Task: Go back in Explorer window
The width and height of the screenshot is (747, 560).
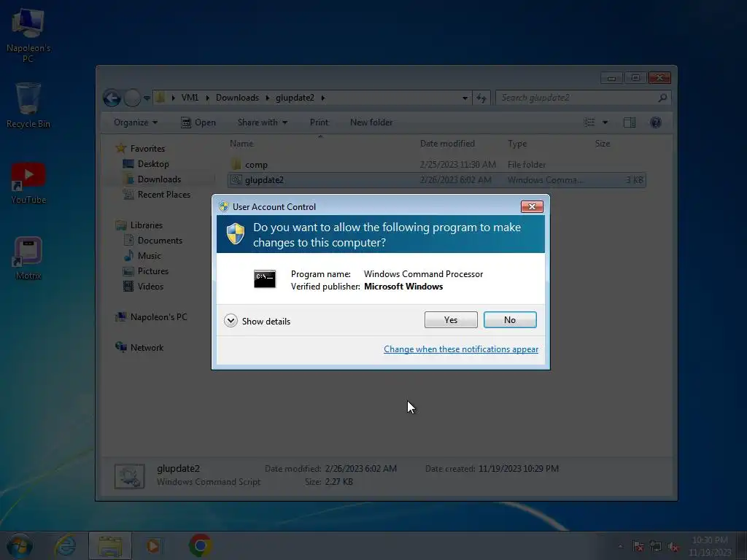Action: pyautogui.click(x=112, y=98)
